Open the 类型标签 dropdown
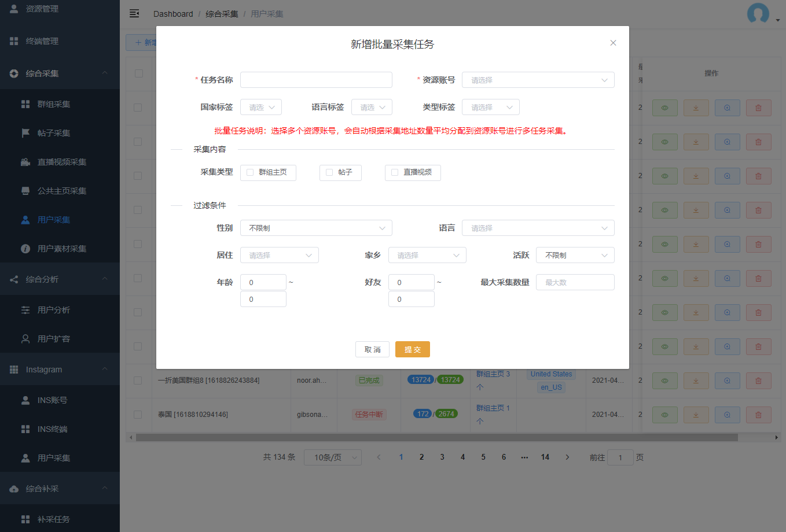The width and height of the screenshot is (786, 532). tap(490, 107)
